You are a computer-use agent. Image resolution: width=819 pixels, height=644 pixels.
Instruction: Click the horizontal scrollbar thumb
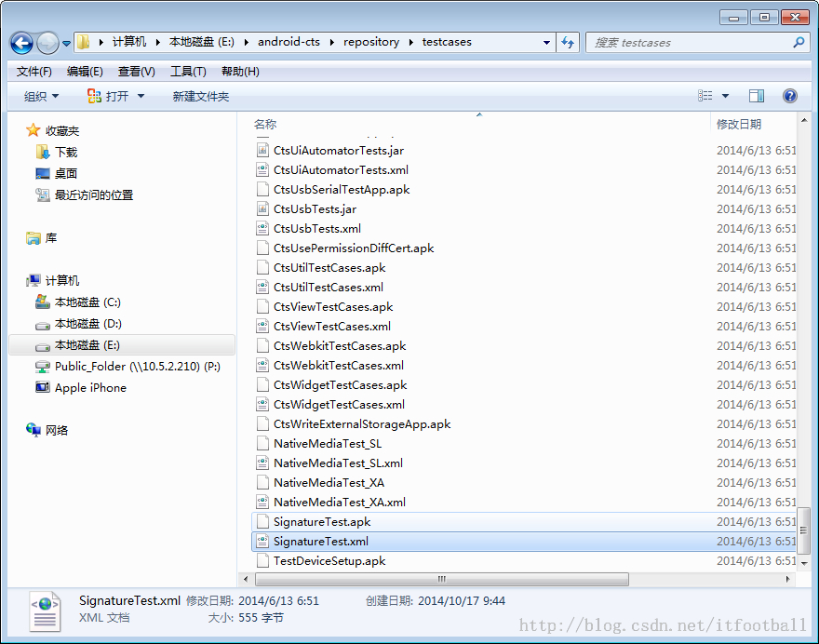(442, 579)
